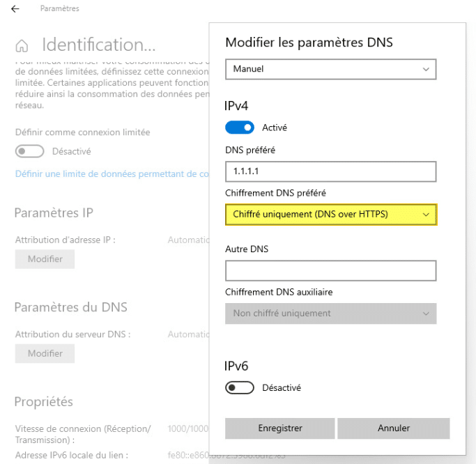Click the Propriétés section heading
Viewport: 476px width, 464px height.
click(43, 402)
